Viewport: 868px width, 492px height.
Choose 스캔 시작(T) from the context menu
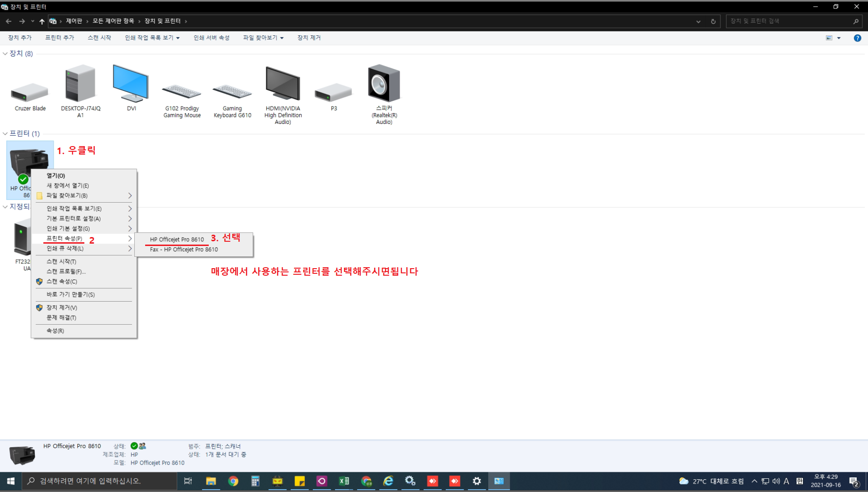point(84,262)
